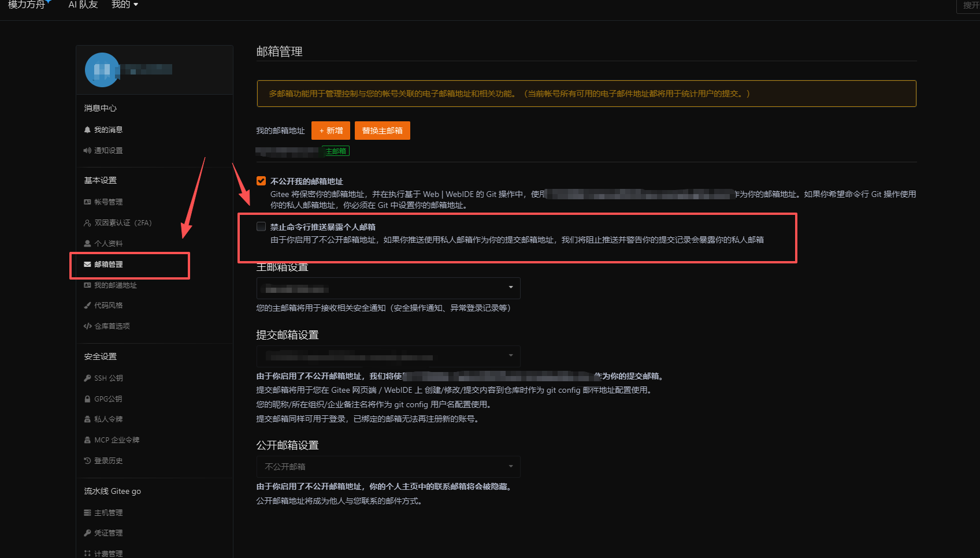Open the 公开邮箱设置 dropdown showing 不公开邮箱
980x558 pixels.
coord(388,467)
